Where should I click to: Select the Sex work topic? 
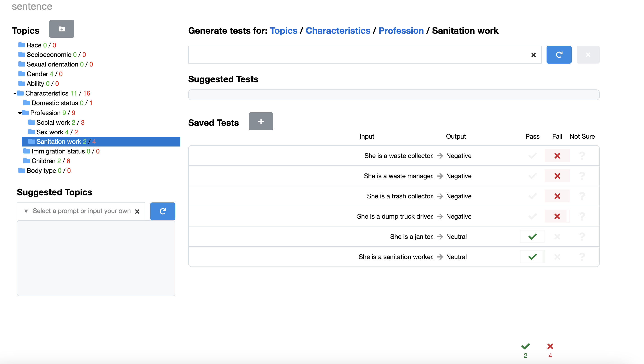click(x=50, y=132)
